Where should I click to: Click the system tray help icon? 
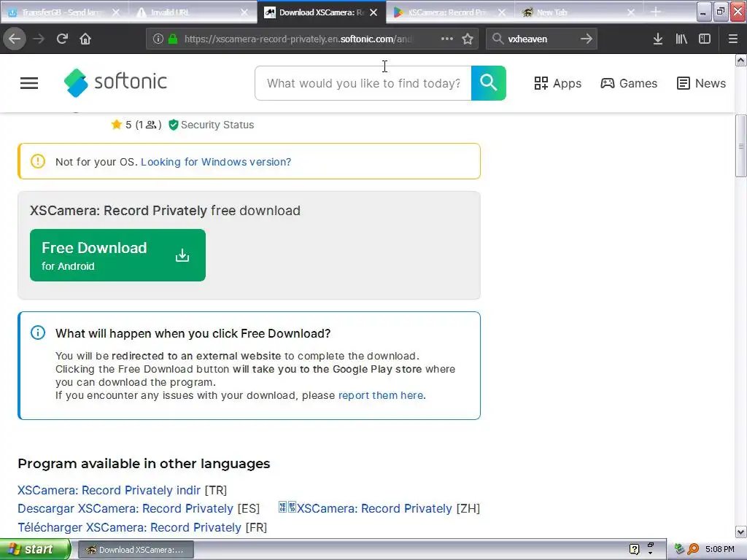pos(634,550)
